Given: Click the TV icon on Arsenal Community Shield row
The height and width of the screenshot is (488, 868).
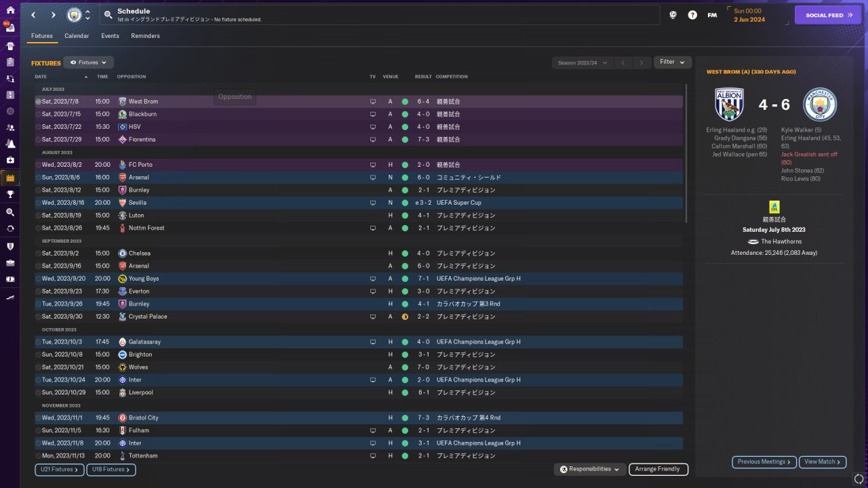Looking at the screenshot, I should tap(372, 178).
